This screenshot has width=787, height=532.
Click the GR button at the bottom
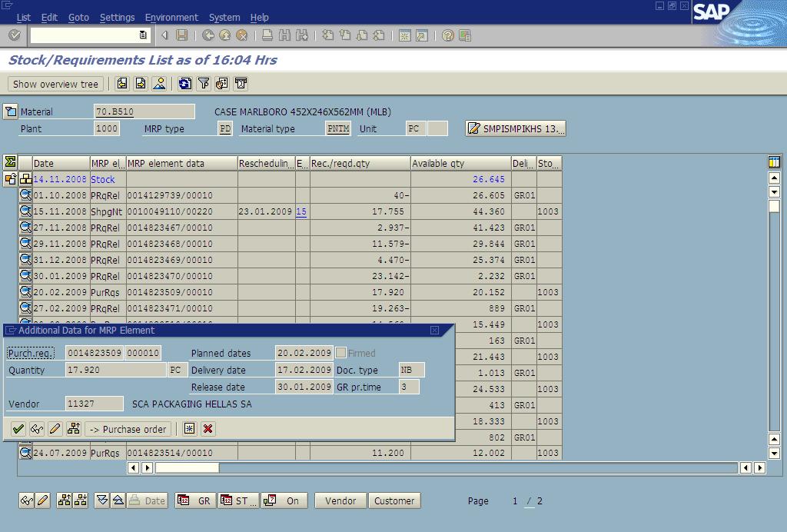coord(196,501)
